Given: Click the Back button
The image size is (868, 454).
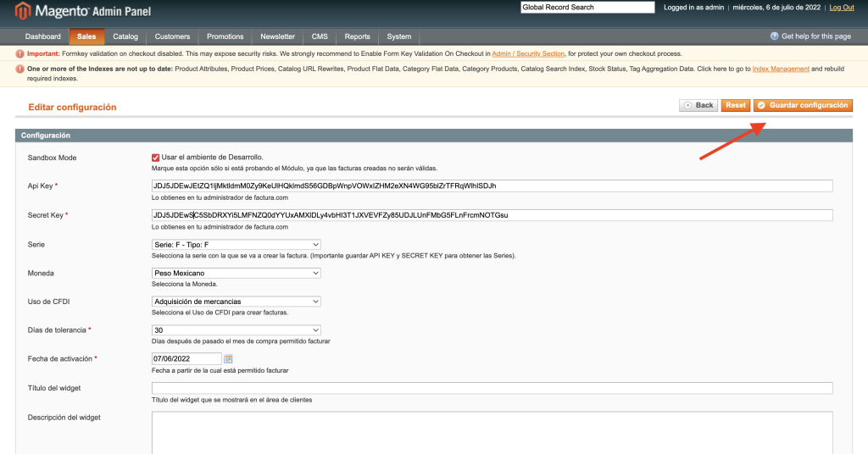Looking at the screenshot, I should (698, 105).
